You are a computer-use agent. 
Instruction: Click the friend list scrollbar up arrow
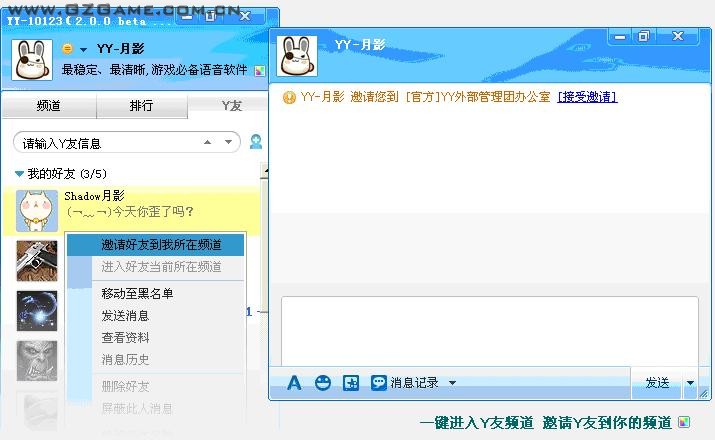coord(264,171)
